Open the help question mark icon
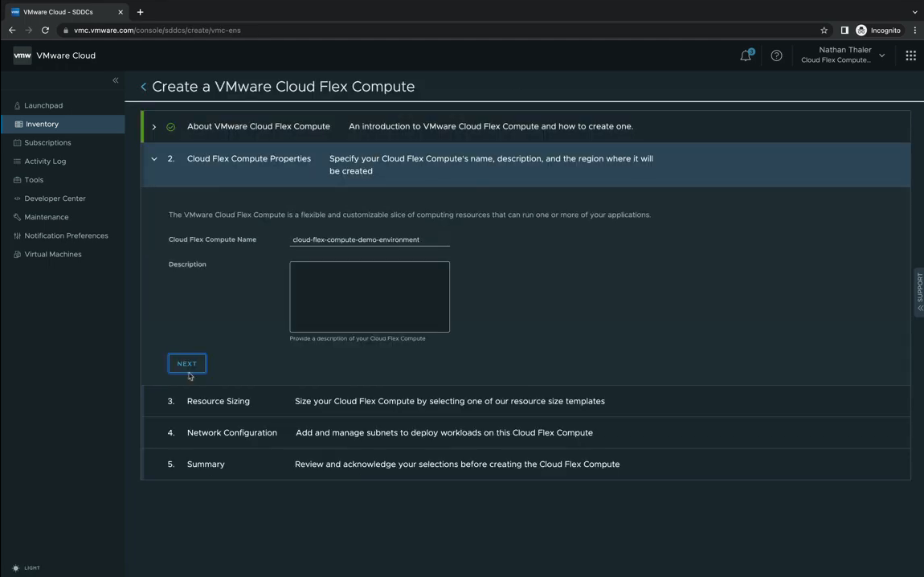 click(x=776, y=55)
